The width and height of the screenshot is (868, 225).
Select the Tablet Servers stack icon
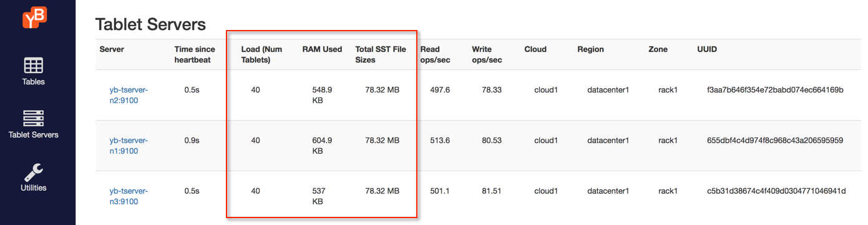33,119
